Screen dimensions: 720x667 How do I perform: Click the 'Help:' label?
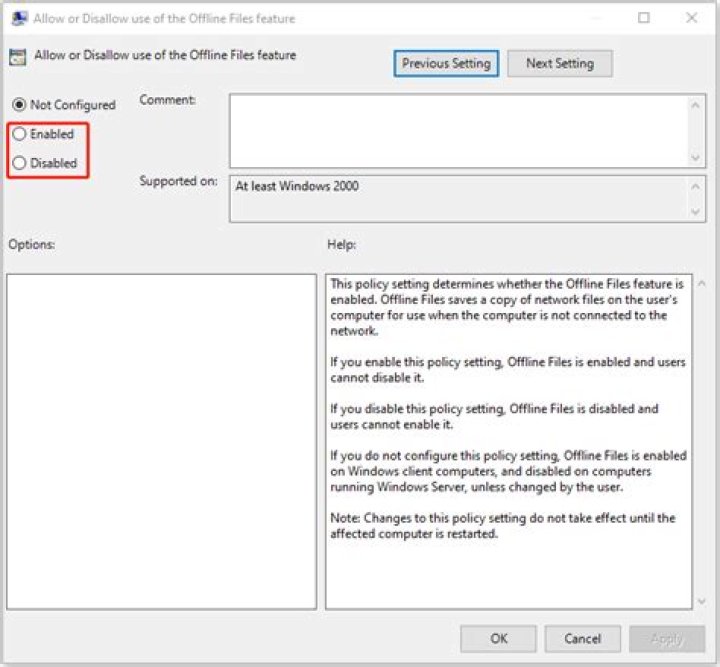pos(342,244)
